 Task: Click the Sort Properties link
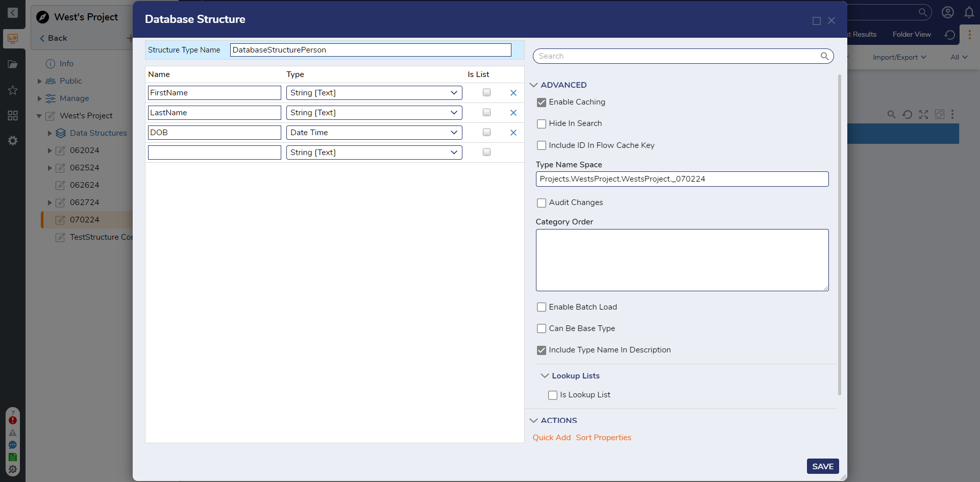point(603,438)
